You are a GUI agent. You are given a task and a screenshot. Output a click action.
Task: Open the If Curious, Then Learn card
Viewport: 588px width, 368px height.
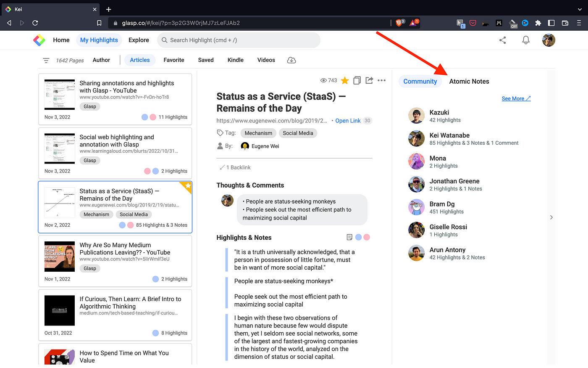[115, 315]
